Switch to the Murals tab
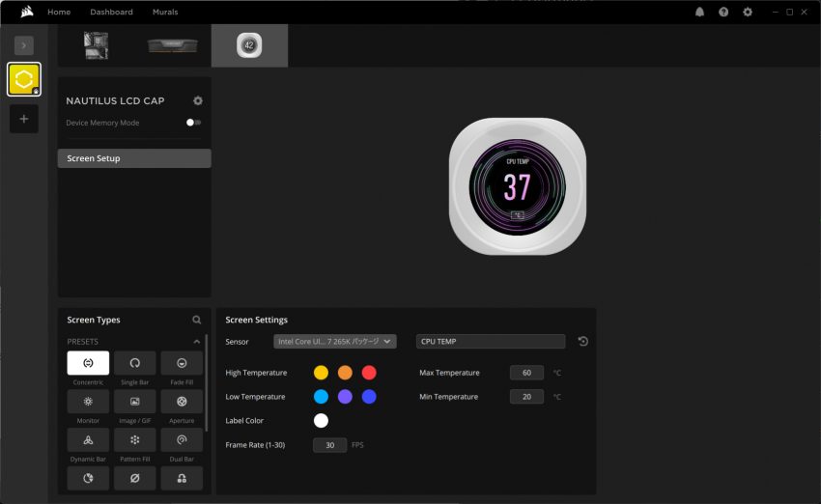The width and height of the screenshot is (821, 504). [x=165, y=12]
